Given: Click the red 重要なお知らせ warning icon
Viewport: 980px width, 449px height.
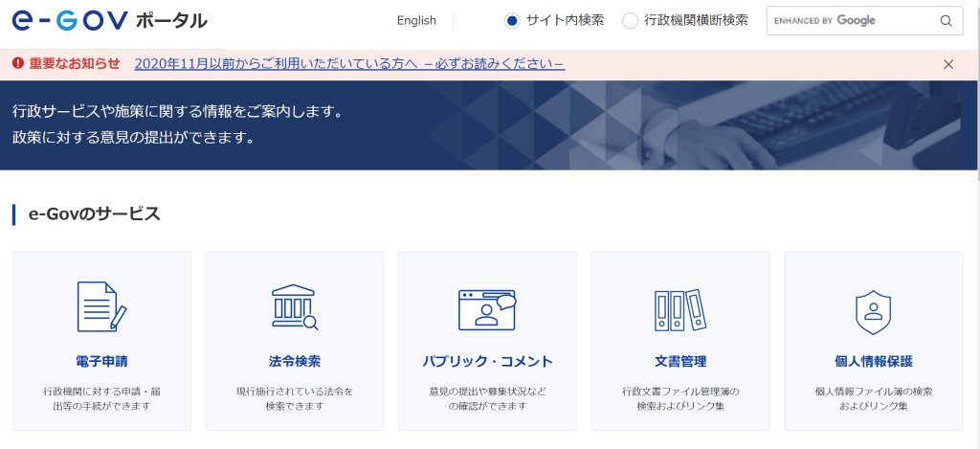Looking at the screenshot, I should [x=17, y=64].
